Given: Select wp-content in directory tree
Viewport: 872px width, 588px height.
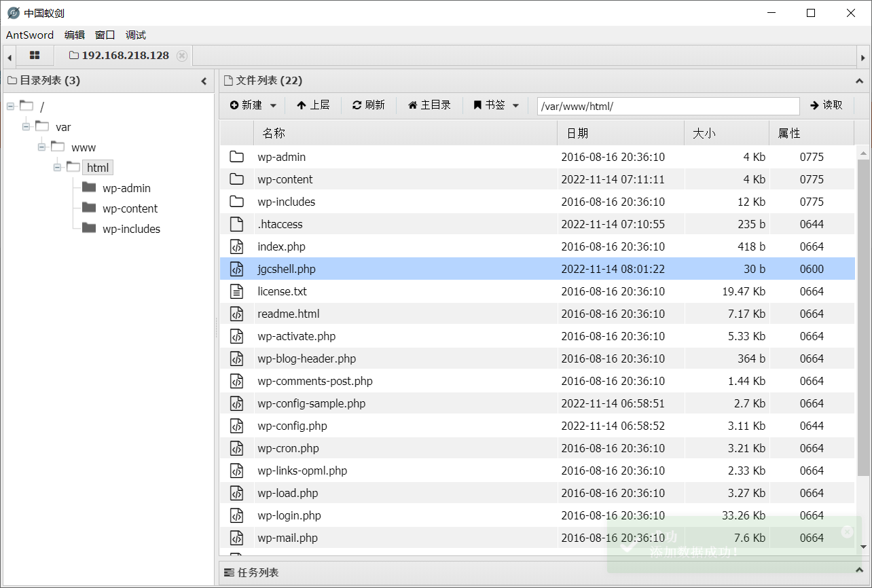Looking at the screenshot, I should 130,208.
